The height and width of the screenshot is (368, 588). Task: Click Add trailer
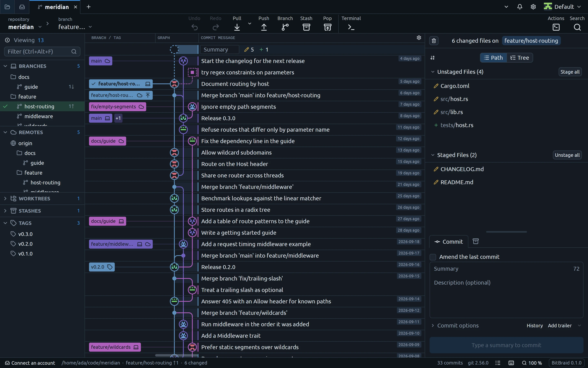560,325
